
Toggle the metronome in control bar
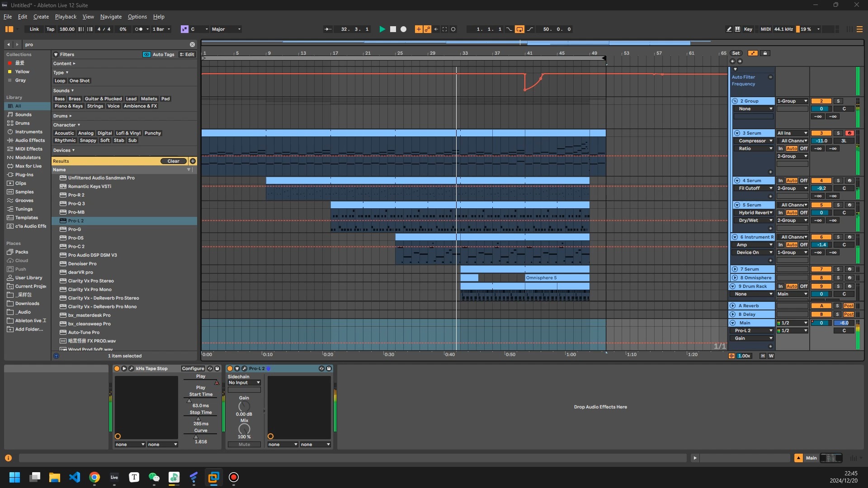tap(139, 29)
